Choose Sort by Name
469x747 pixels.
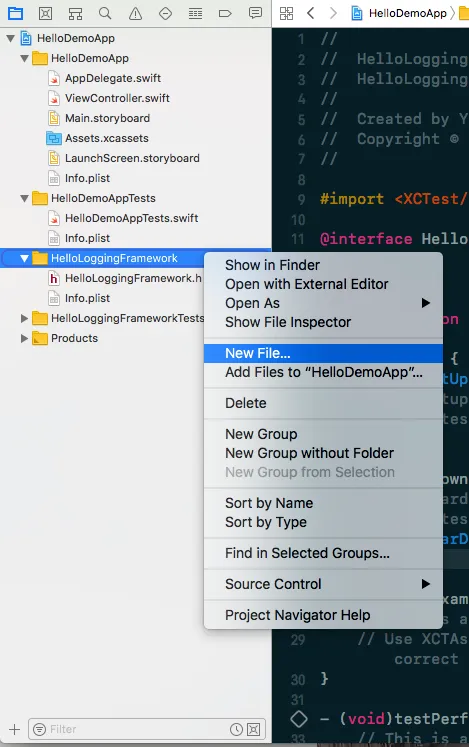click(x=323, y=503)
